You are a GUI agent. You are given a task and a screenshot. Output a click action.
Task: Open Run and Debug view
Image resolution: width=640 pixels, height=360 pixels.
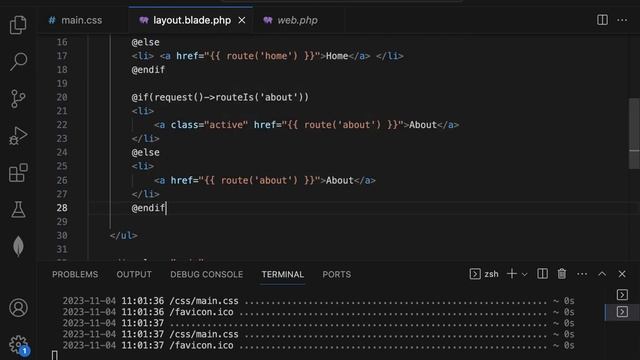[18, 136]
